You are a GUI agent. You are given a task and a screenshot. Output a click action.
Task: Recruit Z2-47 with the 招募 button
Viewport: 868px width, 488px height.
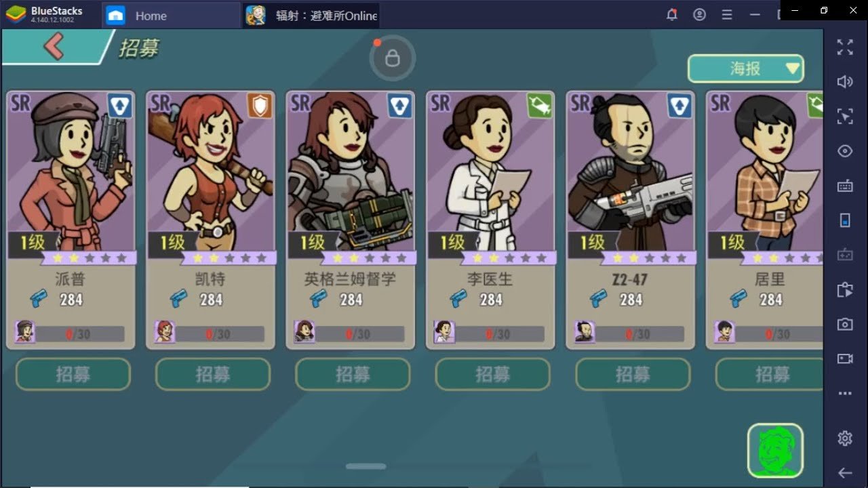coord(633,374)
